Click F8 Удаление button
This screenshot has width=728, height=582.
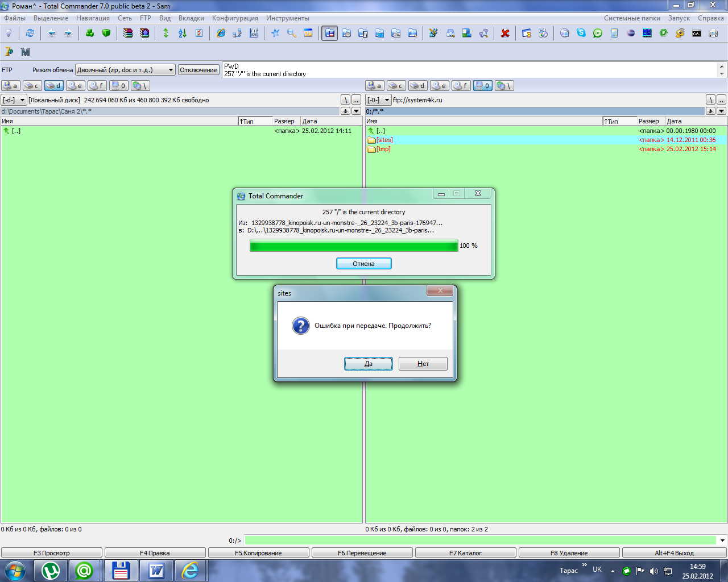tap(569, 553)
